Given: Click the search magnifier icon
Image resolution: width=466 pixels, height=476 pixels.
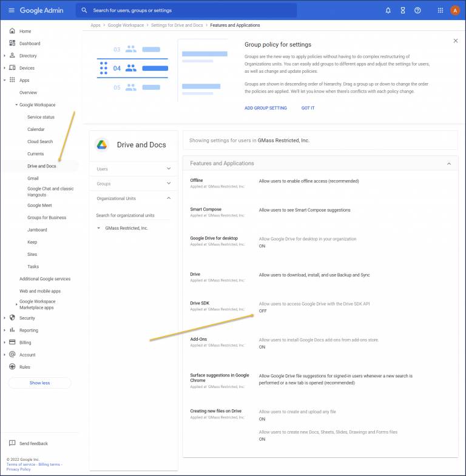Looking at the screenshot, I should [x=84, y=10].
